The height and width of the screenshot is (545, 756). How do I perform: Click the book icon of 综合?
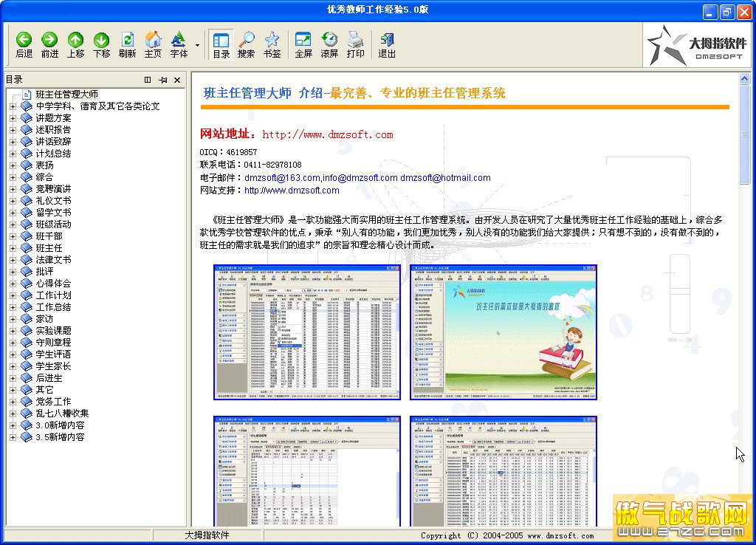coord(27,177)
